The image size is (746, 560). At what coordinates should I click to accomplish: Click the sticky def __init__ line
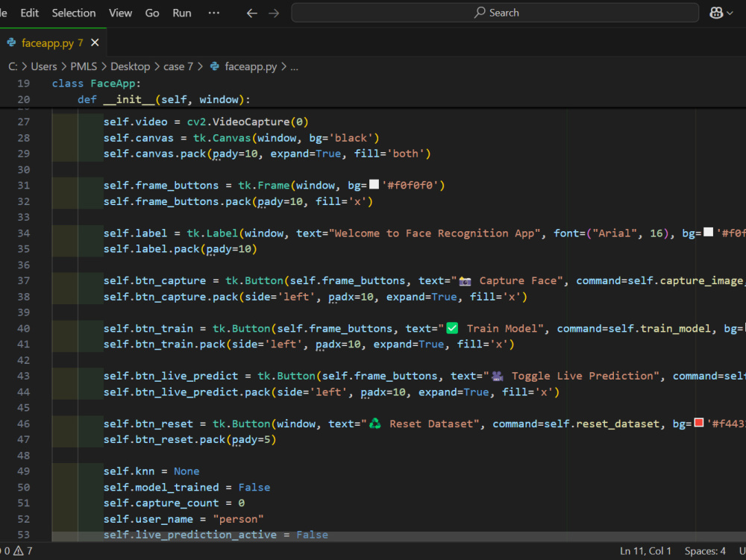[x=164, y=99]
